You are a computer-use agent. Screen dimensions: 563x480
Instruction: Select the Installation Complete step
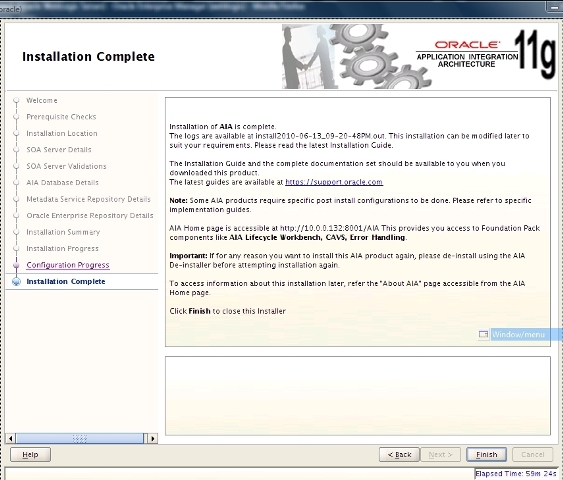[x=66, y=281]
